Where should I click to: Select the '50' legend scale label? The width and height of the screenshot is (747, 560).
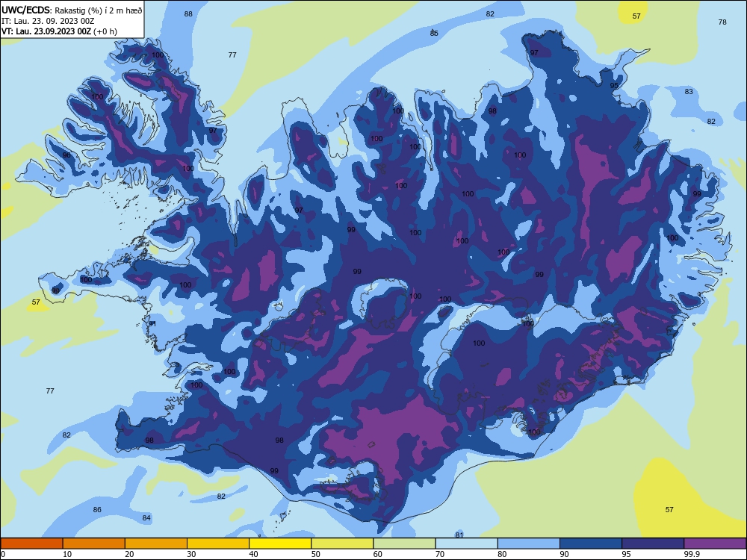pyautogui.click(x=316, y=554)
